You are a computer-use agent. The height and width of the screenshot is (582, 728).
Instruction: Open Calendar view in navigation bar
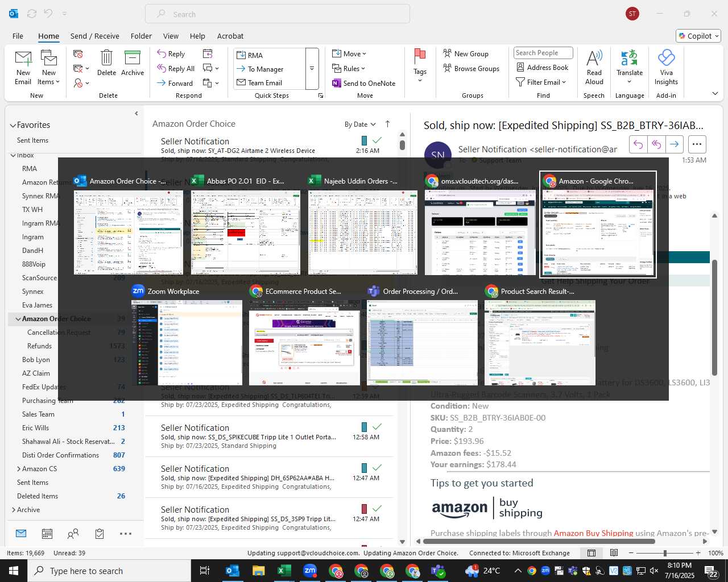tap(47, 534)
